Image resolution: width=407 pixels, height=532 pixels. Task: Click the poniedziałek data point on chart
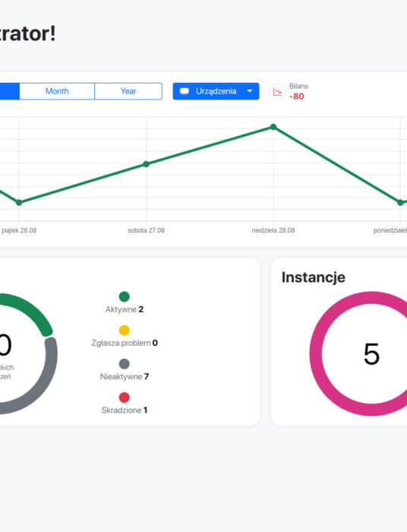[400, 203]
